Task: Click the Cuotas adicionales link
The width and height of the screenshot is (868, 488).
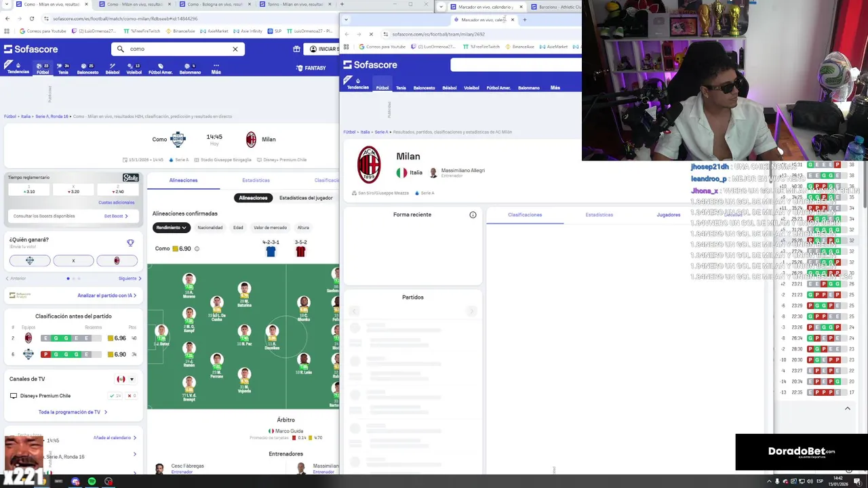Action: point(116,203)
